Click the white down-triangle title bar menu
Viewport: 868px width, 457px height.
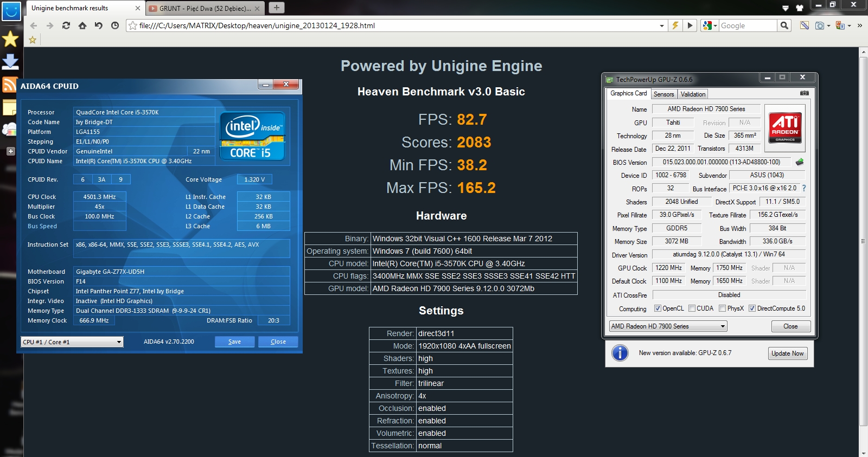click(x=785, y=8)
